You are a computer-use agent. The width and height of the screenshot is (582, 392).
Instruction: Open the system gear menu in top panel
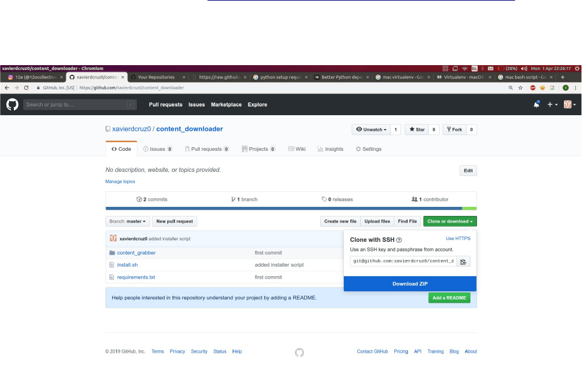pos(577,68)
